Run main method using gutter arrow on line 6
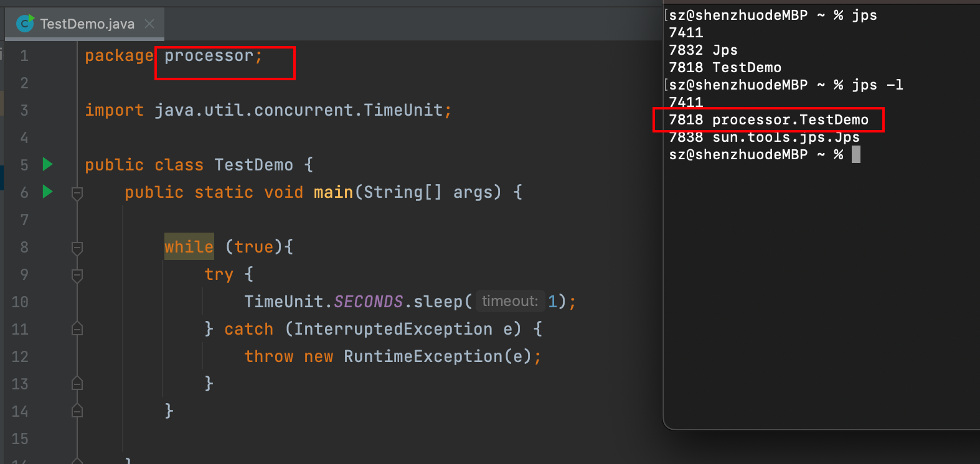 pos(47,192)
